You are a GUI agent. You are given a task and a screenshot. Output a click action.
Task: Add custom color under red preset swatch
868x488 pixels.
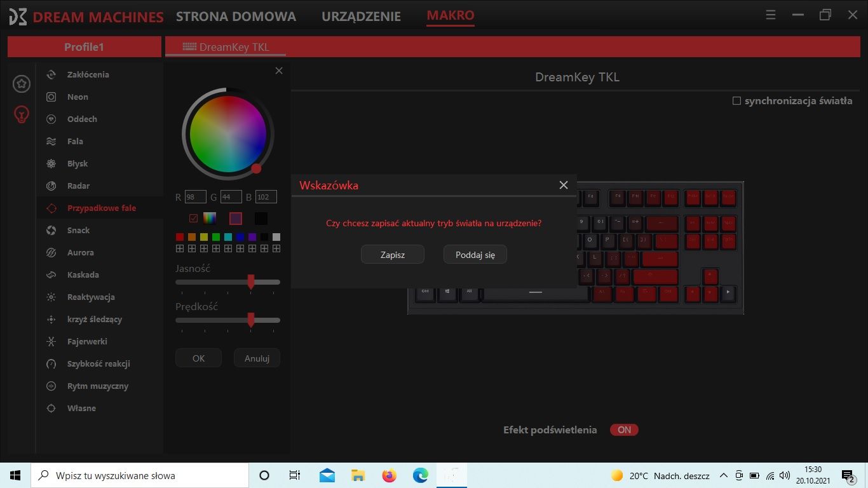click(x=180, y=248)
